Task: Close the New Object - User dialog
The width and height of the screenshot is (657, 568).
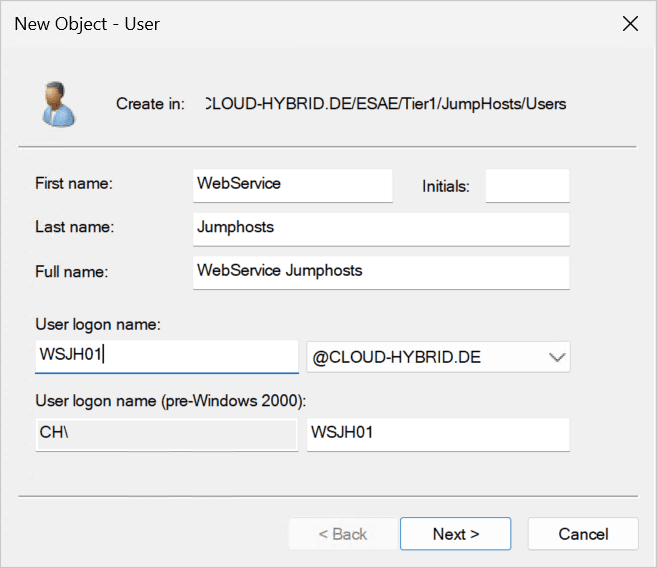Action: [630, 24]
